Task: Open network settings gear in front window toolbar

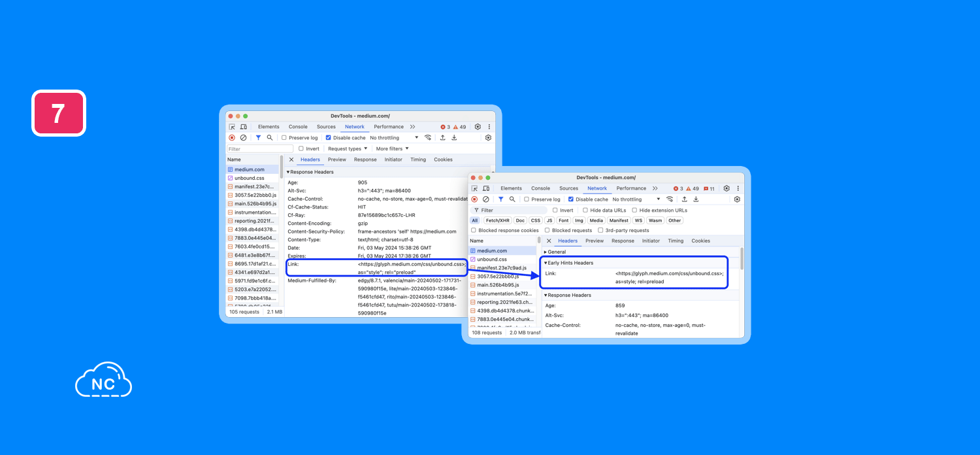Action: pyautogui.click(x=737, y=199)
